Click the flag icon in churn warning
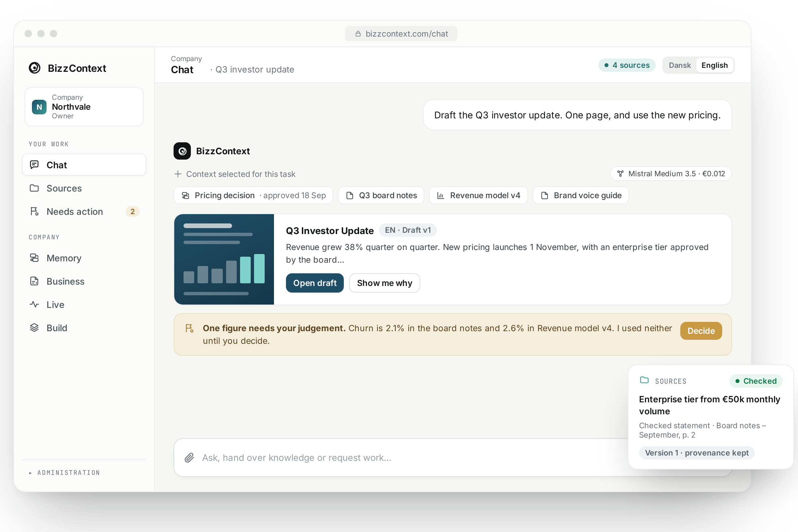Viewport: 798px width, 532px height. tap(189, 329)
